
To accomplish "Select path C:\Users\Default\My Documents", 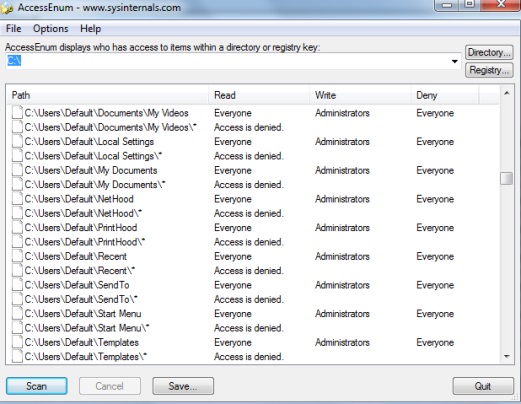I will pos(91,170).
